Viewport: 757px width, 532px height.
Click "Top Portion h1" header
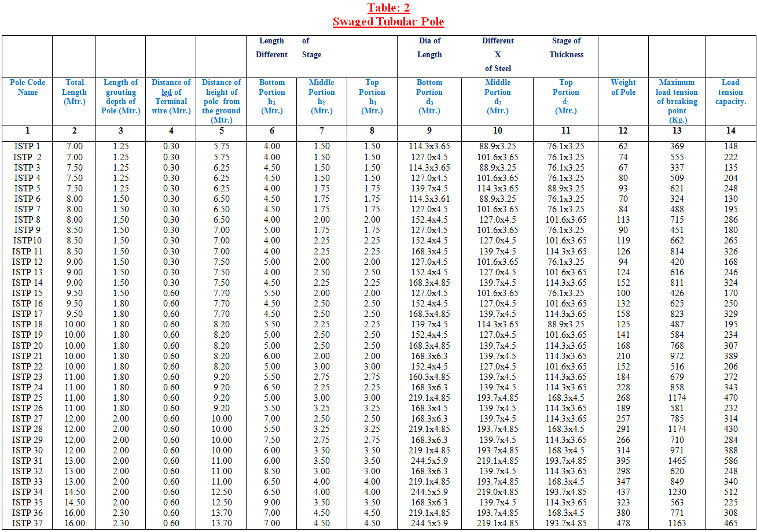coord(372,97)
